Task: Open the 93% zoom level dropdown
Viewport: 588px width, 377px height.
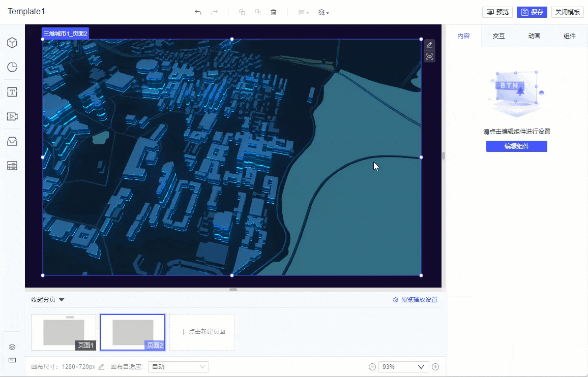Action: (403, 367)
